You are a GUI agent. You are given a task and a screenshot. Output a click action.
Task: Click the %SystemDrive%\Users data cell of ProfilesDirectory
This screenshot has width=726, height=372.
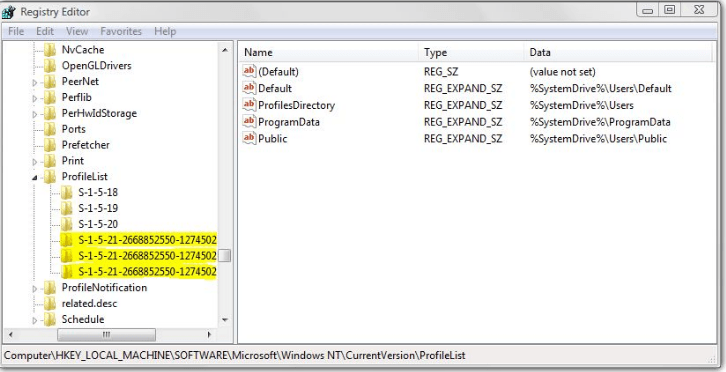[582, 105]
